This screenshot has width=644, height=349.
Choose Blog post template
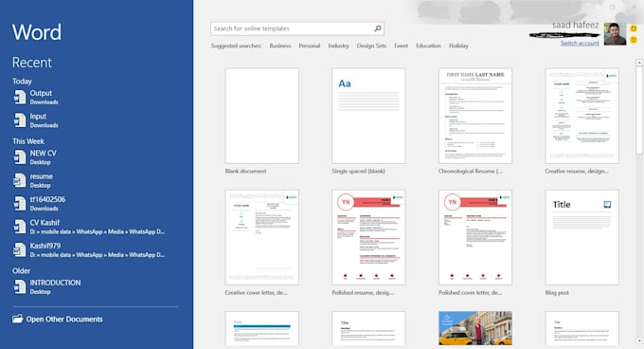click(582, 238)
